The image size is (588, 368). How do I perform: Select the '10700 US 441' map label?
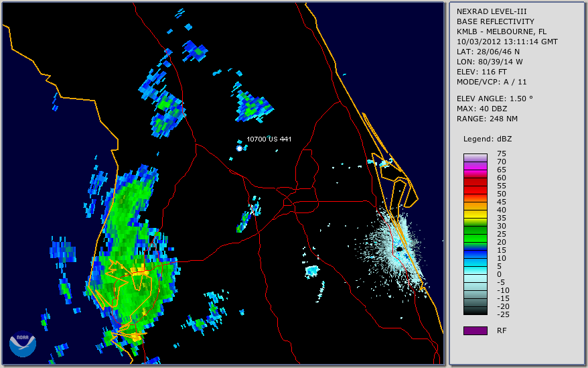click(x=269, y=139)
